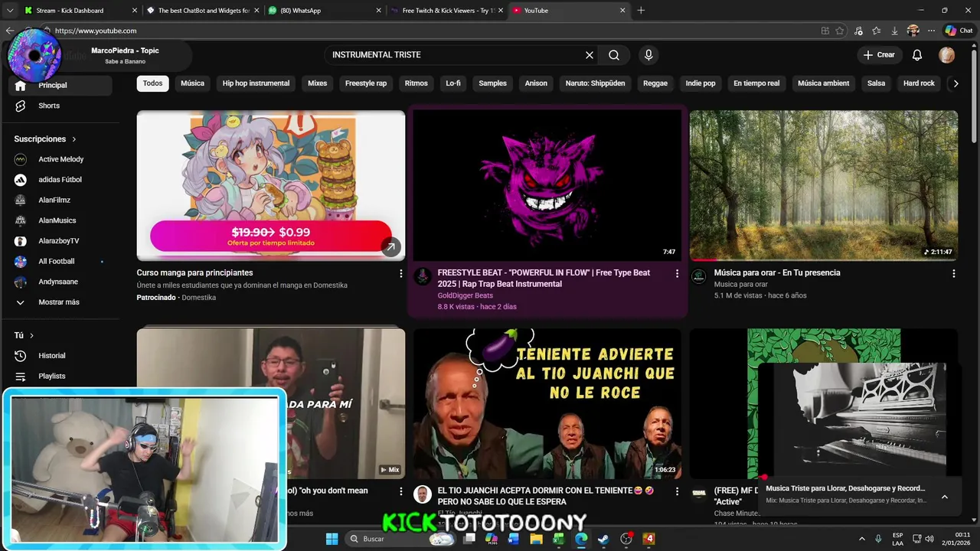
Task: Open File Explorer from the taskbar
Action: coord(536,539)
